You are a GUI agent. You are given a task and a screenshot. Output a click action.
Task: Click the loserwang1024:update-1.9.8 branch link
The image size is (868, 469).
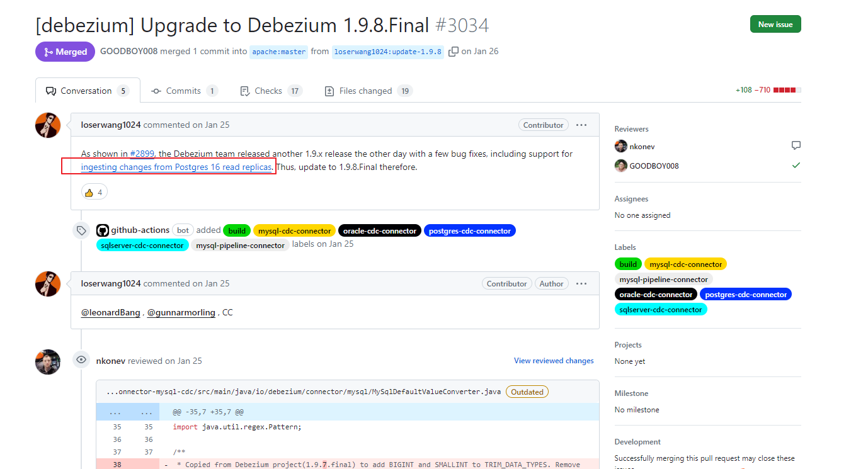point(387,52)
